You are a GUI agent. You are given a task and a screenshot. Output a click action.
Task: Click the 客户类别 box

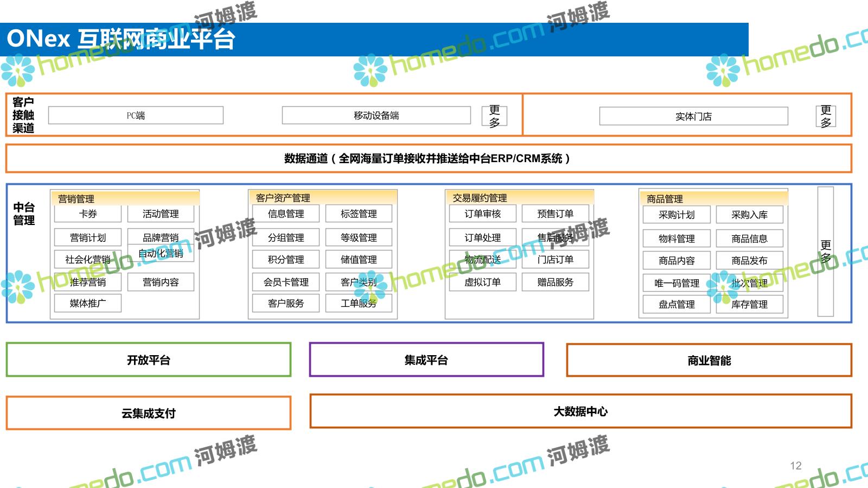(x=359, y=282)
